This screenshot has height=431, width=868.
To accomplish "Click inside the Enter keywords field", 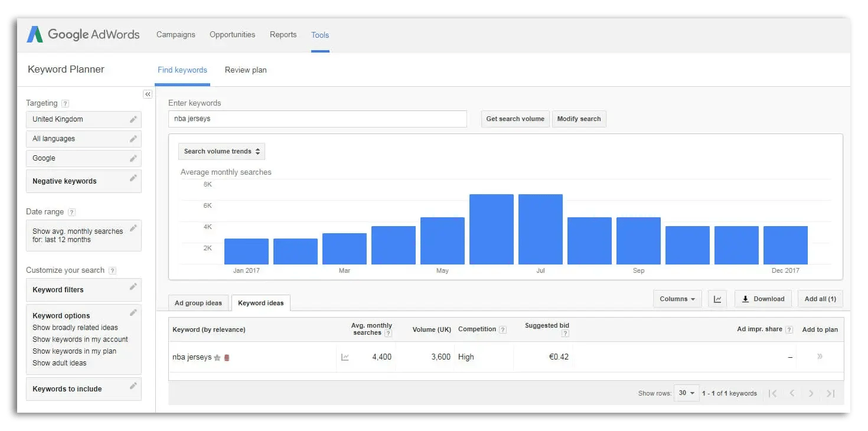I will coord(317,119).
